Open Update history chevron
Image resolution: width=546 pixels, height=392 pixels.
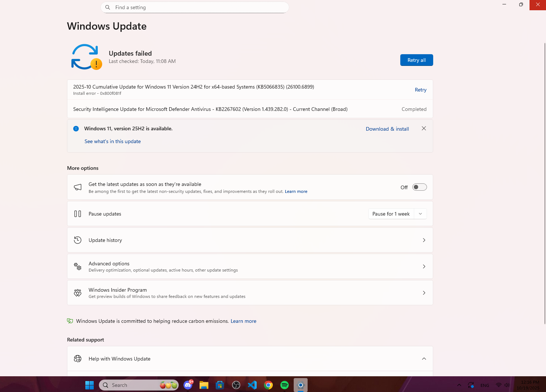click(x=424, y=240)
